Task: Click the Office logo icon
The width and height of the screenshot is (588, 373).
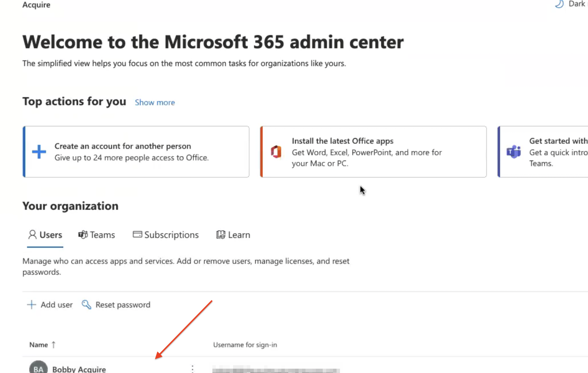Action: coord(276,152)
